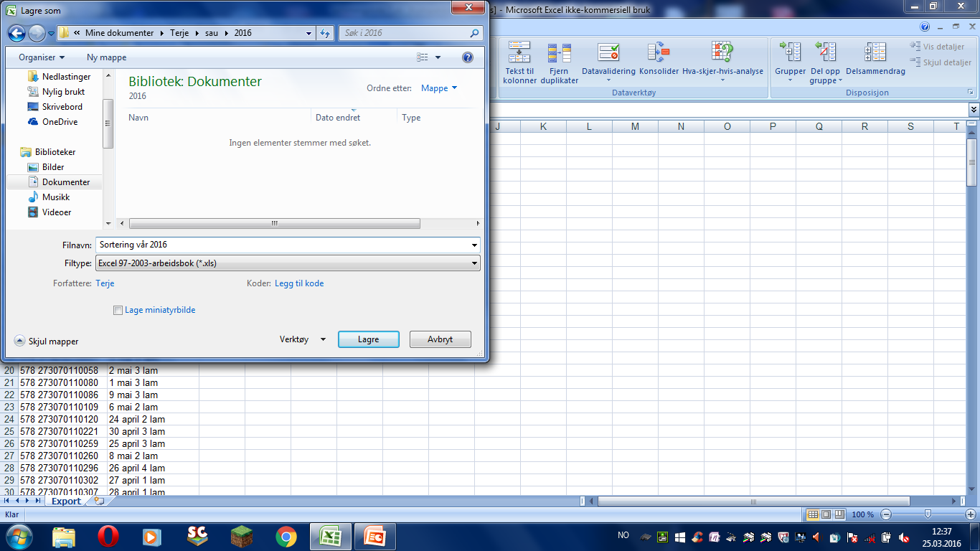Click the search magnifier in Søk i 2016

click(x=474, y=33)
